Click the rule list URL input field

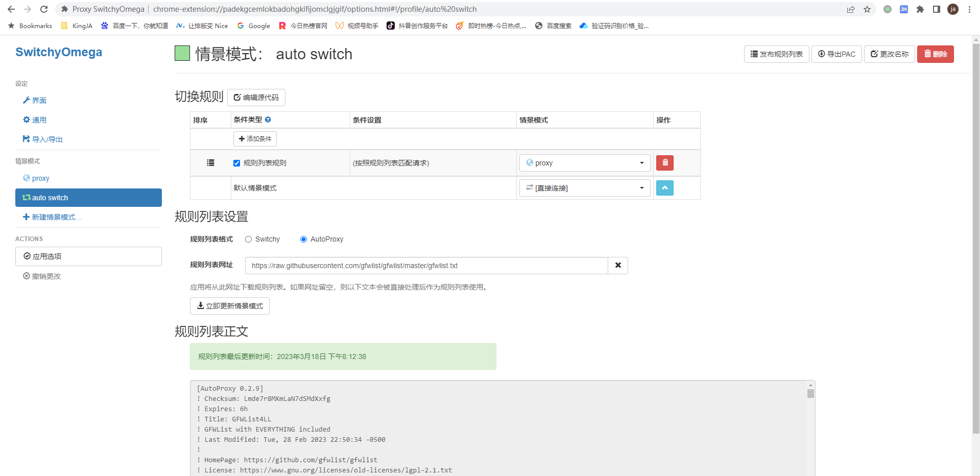pos(426,266)
